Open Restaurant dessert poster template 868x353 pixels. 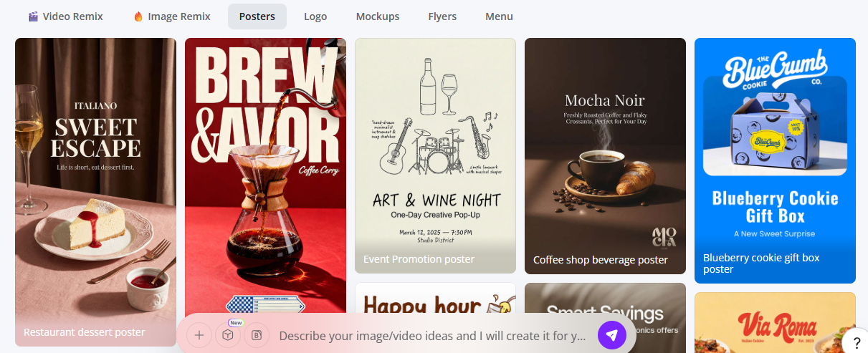point(95,192)
